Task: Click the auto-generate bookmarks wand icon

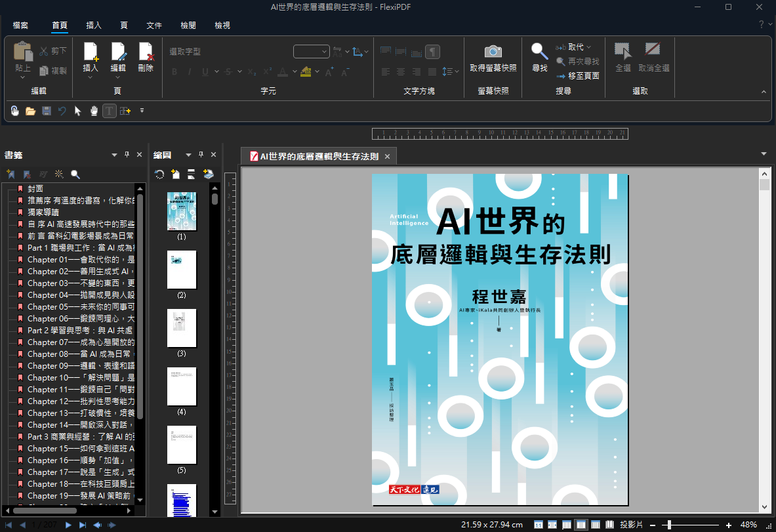Action: [x=59, y=174]
